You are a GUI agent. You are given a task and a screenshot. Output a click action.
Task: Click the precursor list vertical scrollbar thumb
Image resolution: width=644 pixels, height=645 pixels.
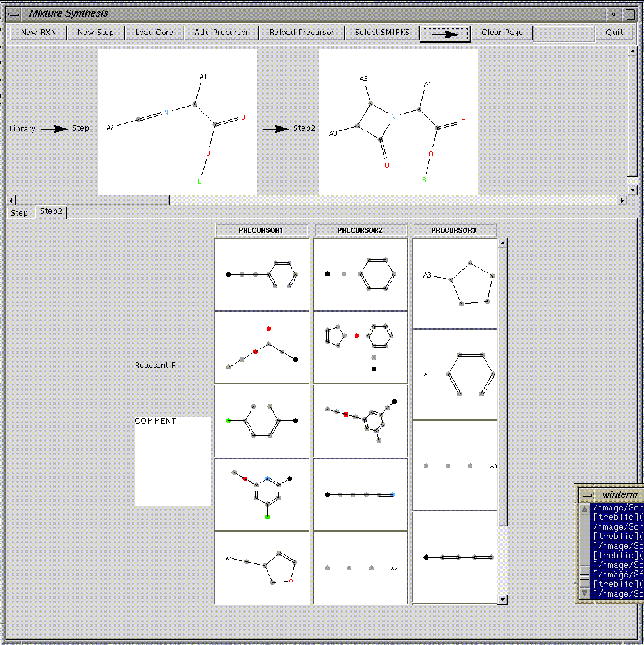502,387
